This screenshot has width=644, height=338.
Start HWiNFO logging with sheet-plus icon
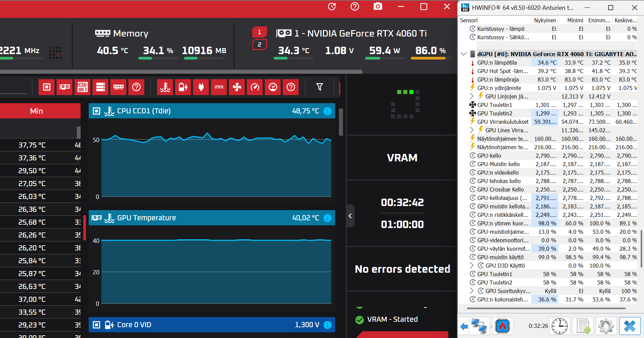click(x=583, y=326)
